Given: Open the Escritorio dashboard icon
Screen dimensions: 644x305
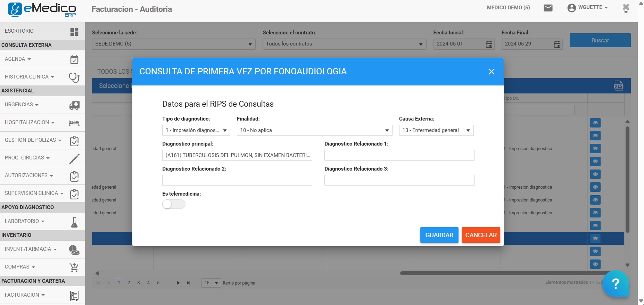Looking at the screenshot, I should [74, 32].
